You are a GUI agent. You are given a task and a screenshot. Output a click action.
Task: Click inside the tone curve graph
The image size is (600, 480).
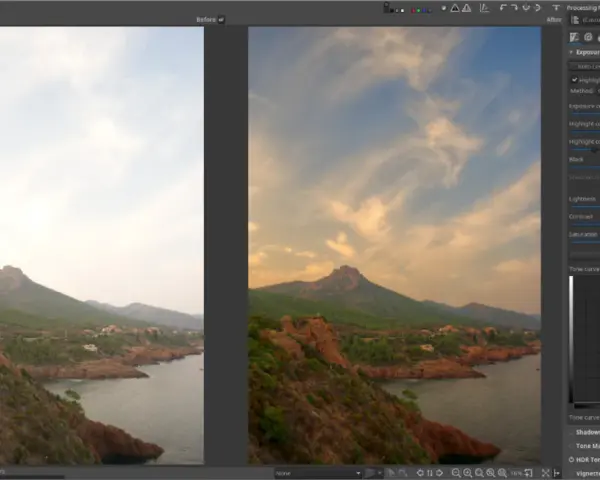(587, 339)
